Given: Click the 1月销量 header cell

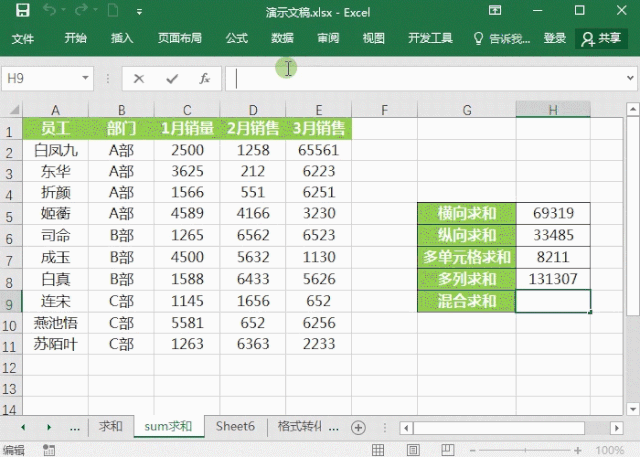Looking at the screenshot, I should (x=187, y=129).
